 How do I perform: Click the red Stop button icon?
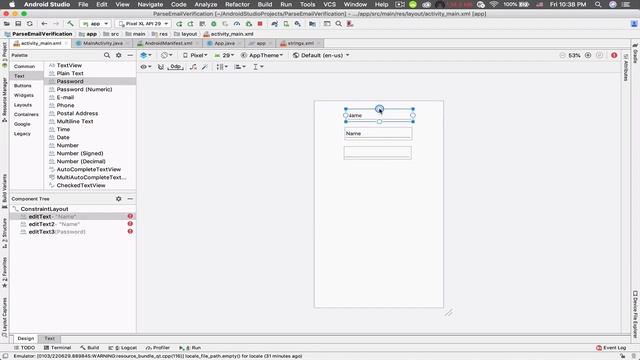pyautogui.click(x=260, y=24)
